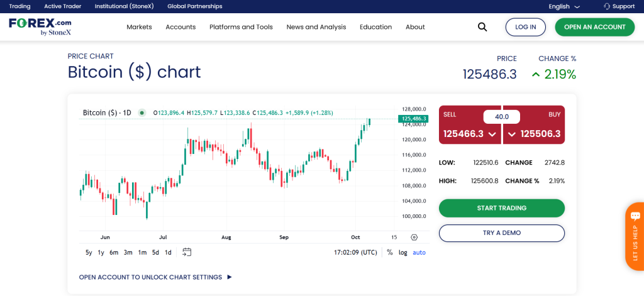The image size is (644, 296).
Task: Click the red BUY panel label
Action: pos(555,115)
